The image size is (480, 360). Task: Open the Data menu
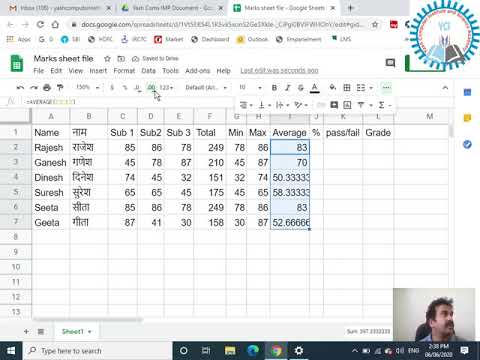149,71
